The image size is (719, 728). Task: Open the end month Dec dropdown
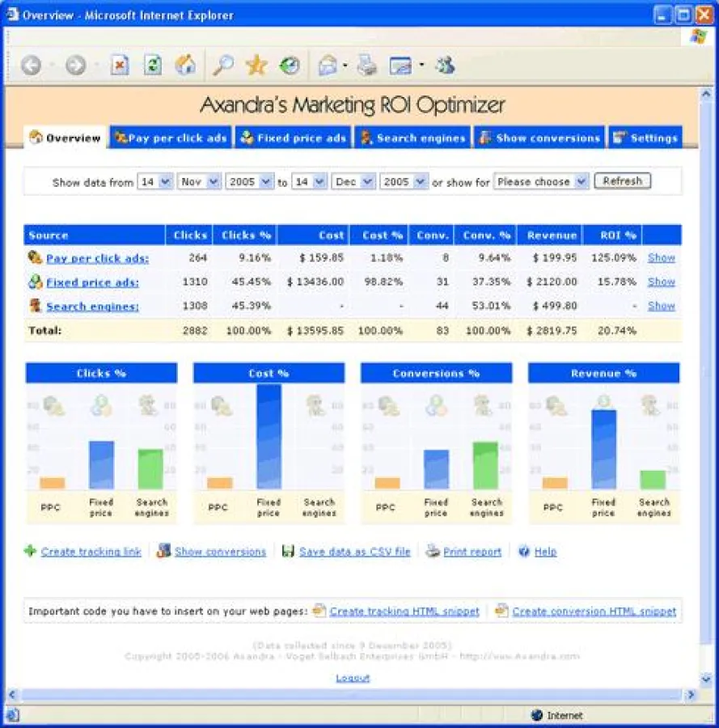point(353,182)
